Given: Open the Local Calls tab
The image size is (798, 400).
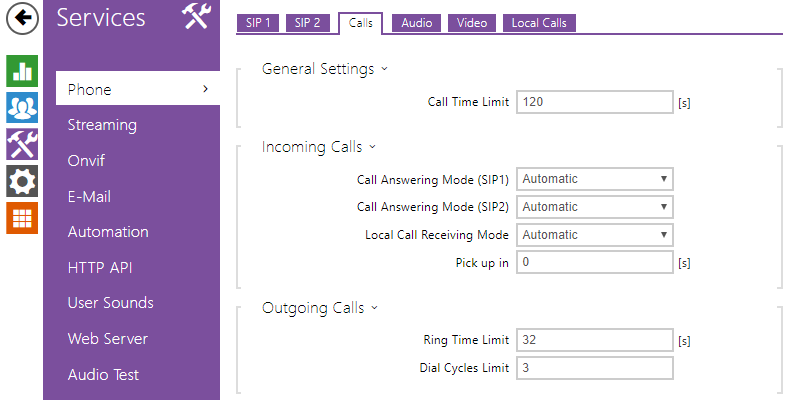Looking at the screenshot, I should point(539,23).
